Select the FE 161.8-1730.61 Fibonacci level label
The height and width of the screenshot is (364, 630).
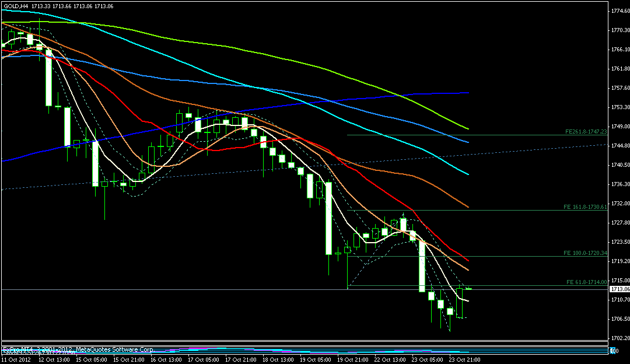pos(585,207)
